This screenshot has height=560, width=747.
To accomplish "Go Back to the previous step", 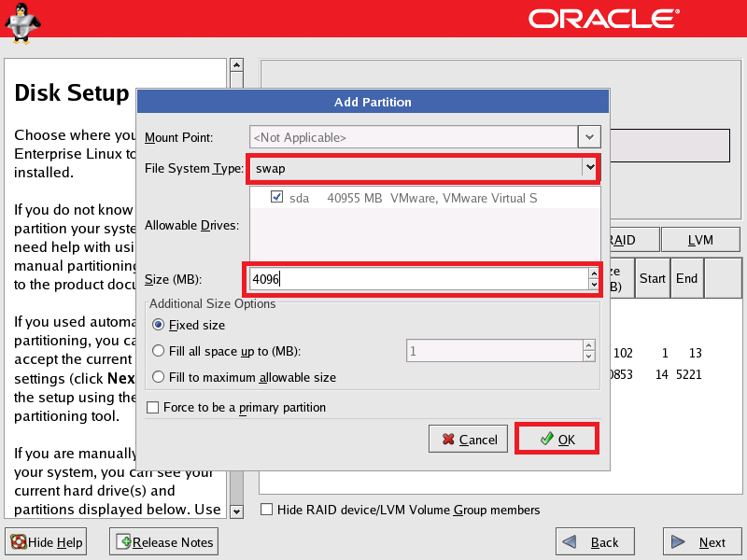I will tap(595, 542).
